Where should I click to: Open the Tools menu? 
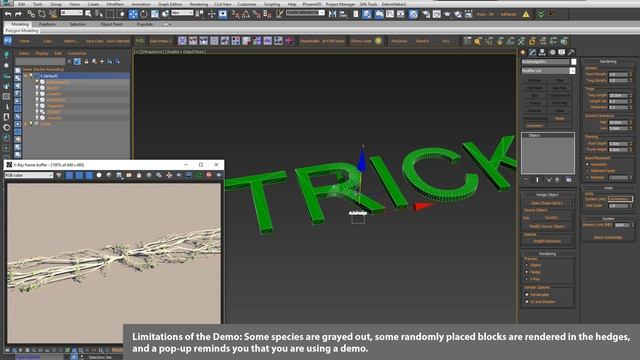pyautogui.click(x=38, y=4)
